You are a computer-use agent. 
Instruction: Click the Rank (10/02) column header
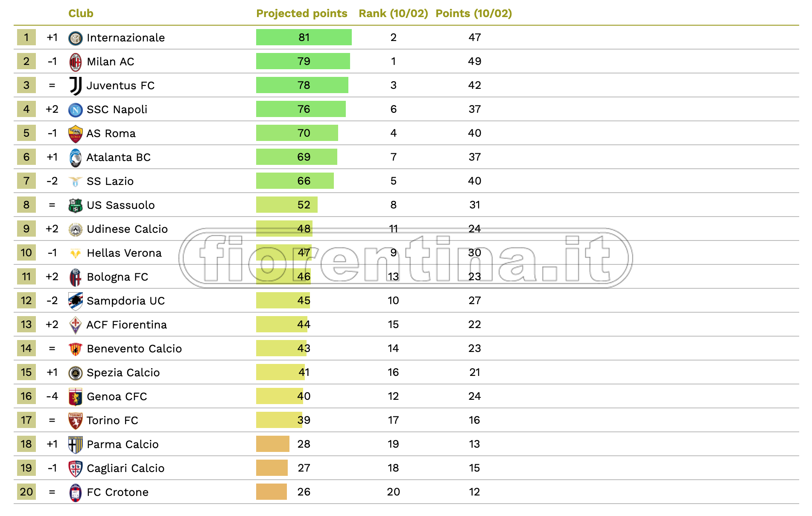[x=393, y=14]
